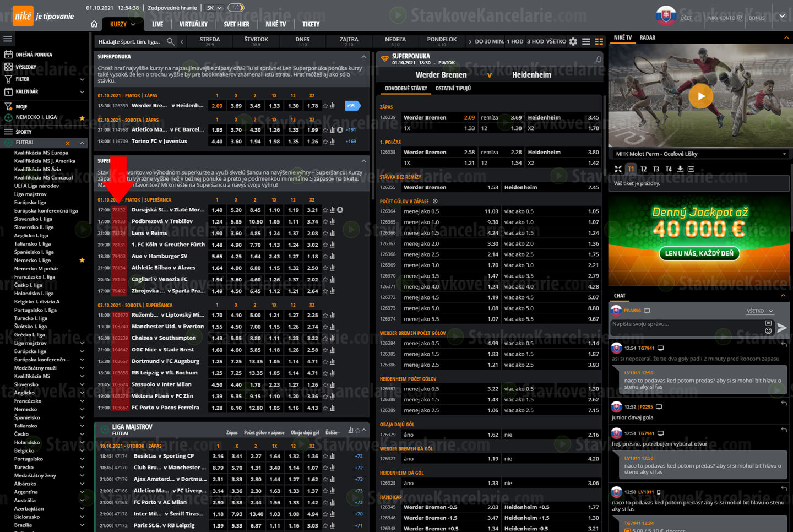Viewport: 793px width, 532px height.
Task: Open the ÚČET account link
Action: pyautogui.click(x=686, y=18)
